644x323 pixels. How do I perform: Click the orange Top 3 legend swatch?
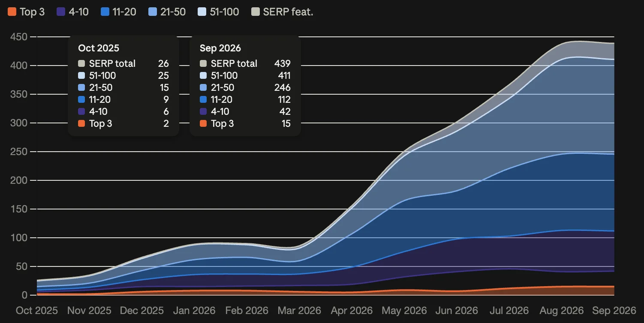tap(12, 12)
